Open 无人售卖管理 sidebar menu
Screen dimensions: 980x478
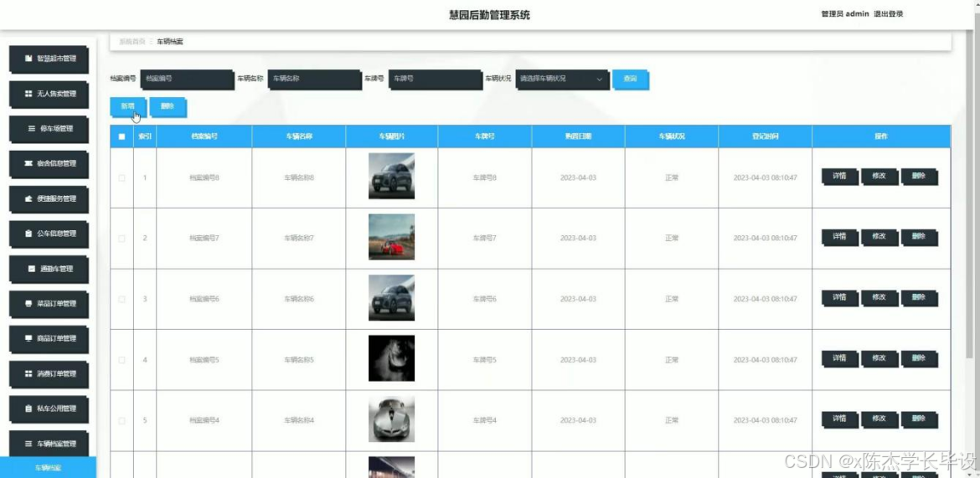click(49, 95)
